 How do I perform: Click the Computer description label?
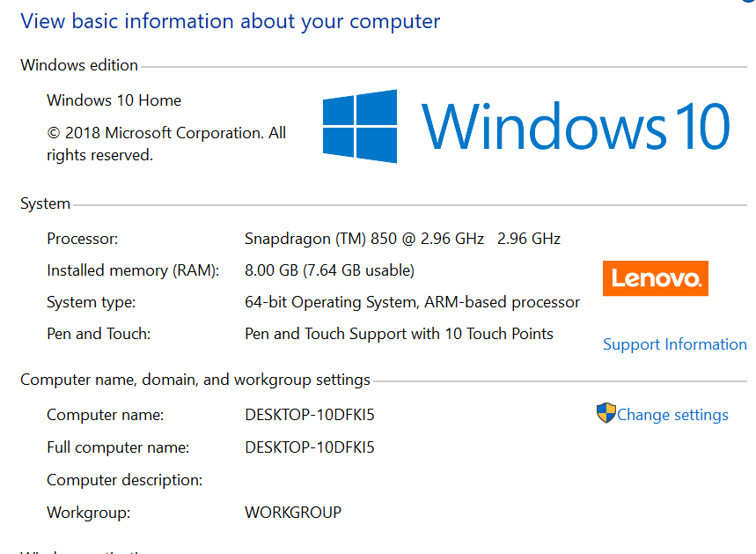point(124,480)
